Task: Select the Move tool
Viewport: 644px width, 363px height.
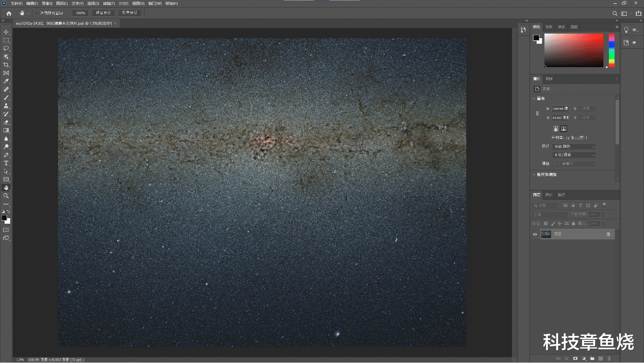Action: (x=6, y=32)
